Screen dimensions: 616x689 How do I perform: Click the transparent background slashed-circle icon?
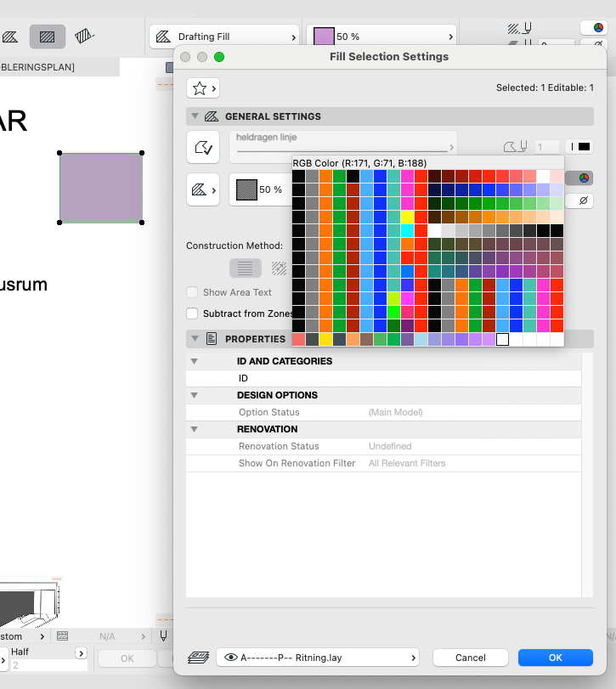[x=584, y=201]
